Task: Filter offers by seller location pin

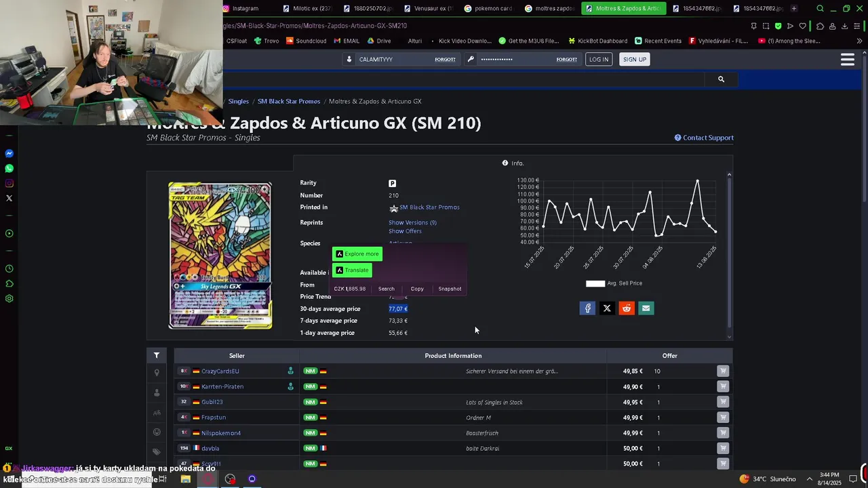Action: 157,372
